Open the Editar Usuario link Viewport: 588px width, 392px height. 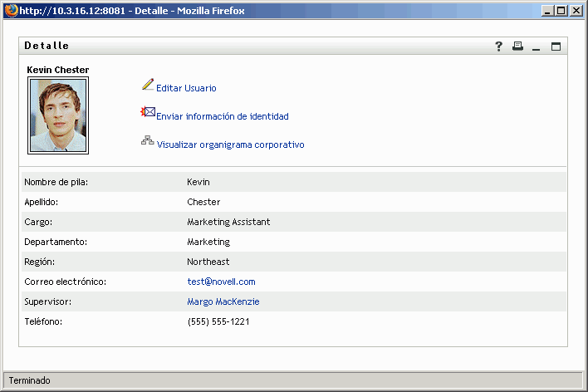tap(186, 88)
